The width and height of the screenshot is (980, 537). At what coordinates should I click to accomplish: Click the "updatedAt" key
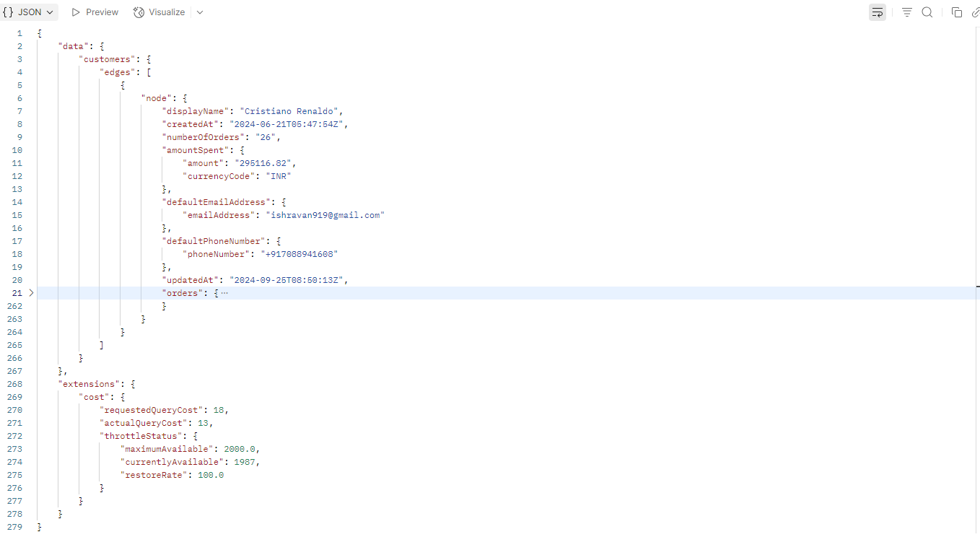pos(191,280)
